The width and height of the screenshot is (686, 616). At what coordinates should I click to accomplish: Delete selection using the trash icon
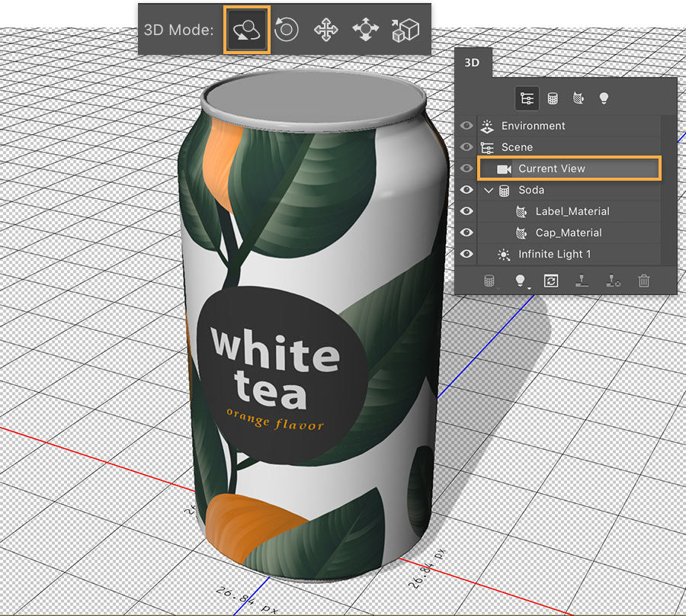point(643,281)
